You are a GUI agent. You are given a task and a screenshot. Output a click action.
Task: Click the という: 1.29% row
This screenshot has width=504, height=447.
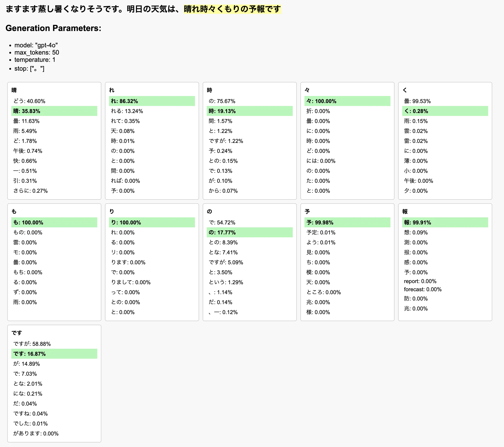pos(250,282)
